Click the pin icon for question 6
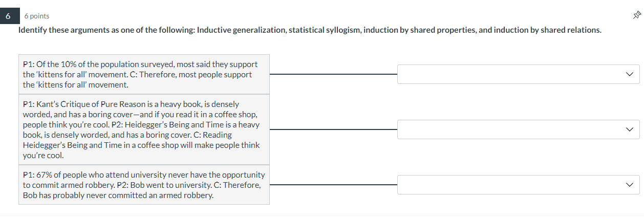Viewport: 644px width, 217px height. click(x=637, y=16)
